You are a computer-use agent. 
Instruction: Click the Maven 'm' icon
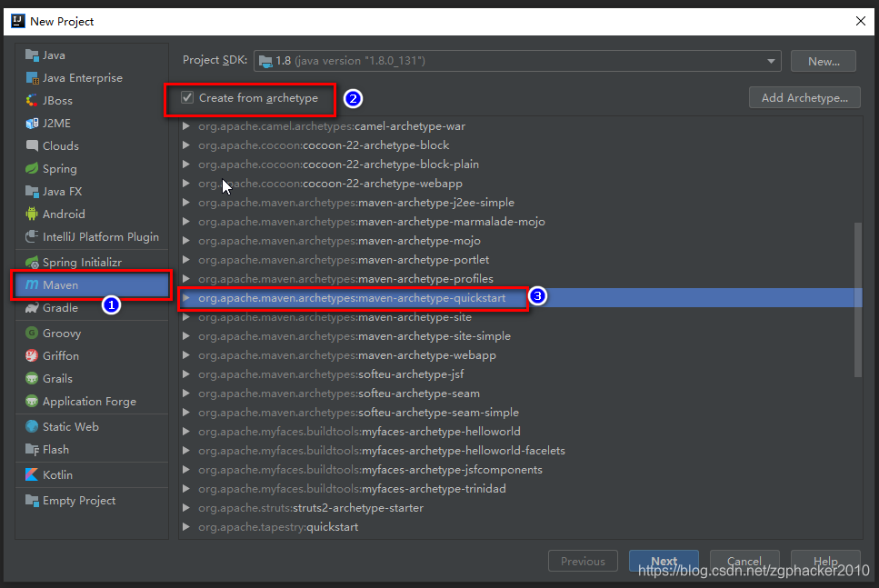coord(32,284)
